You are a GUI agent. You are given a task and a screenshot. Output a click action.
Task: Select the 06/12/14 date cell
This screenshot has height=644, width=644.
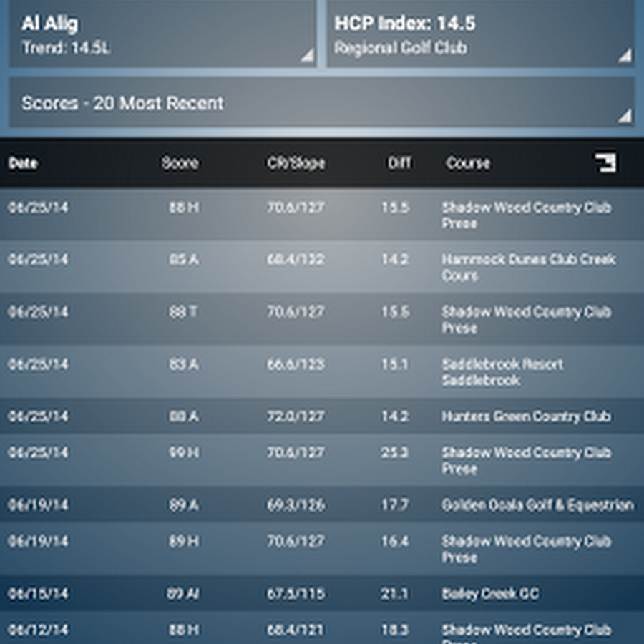38,630
